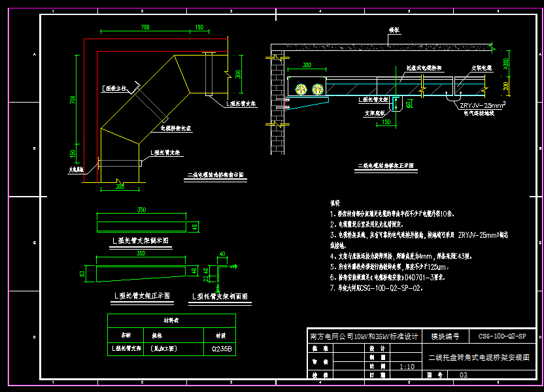Select the caption '二线电缆转角桥架俯示图'
Image resolution: width=544 pixels, height=392 pixels.
point(216,175)
